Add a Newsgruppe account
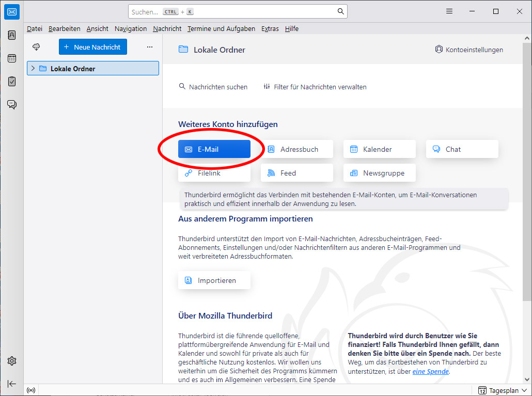Image resolution: width=532 pixels, height=396 pixels. point(379,173)
